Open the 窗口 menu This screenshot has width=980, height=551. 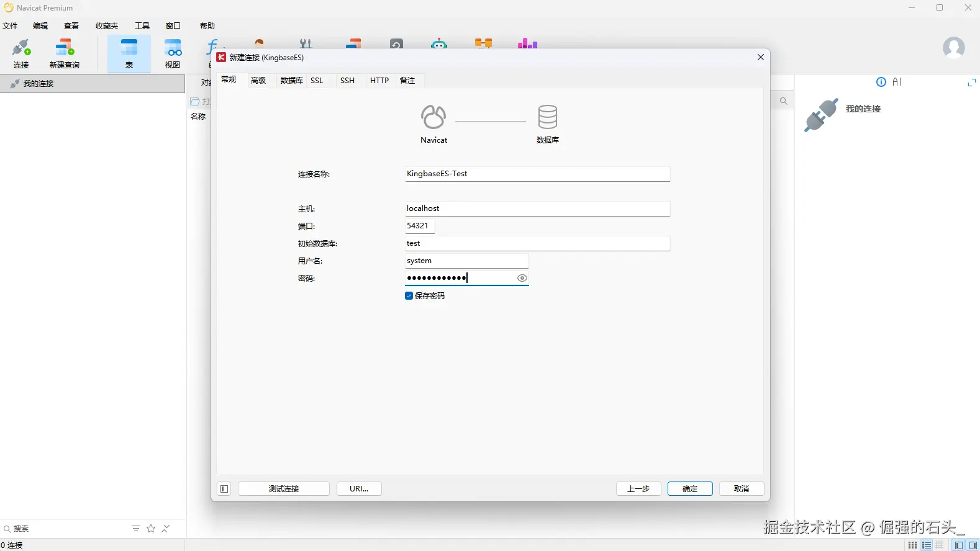[173, 26]
